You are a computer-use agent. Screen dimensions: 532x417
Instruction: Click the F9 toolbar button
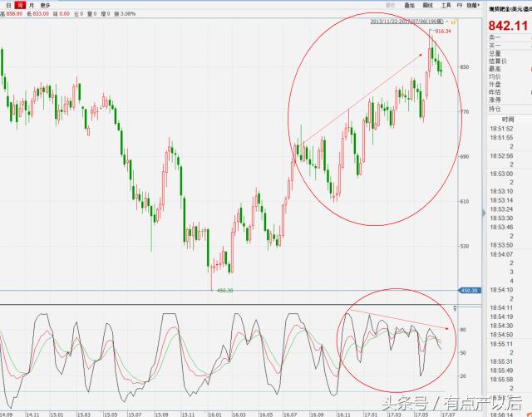460,5
